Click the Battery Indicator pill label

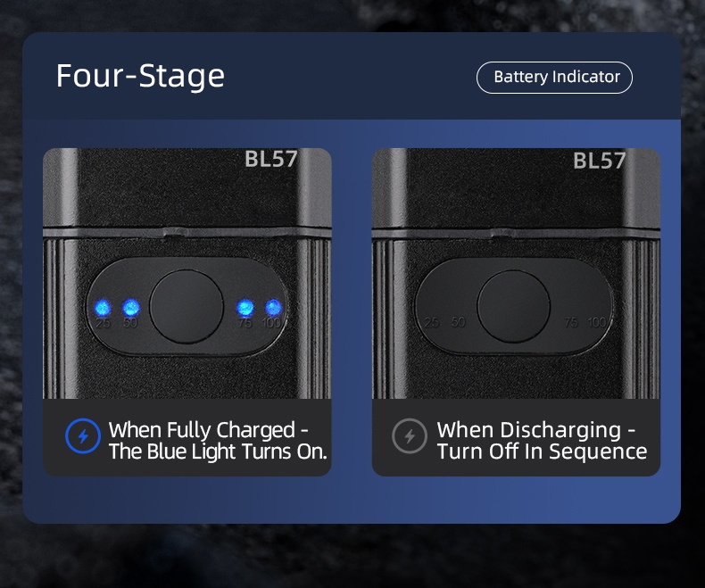click(556, 78)
